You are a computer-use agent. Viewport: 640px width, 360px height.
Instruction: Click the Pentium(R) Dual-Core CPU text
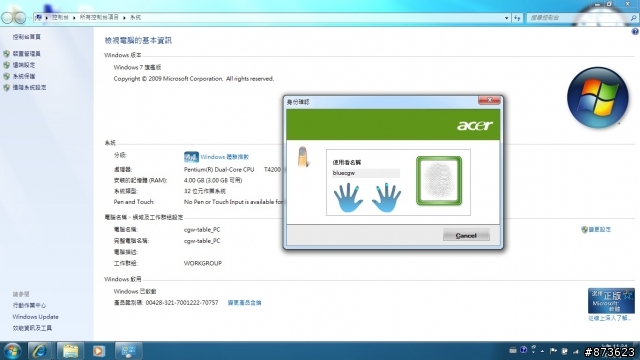click(219, 169)
